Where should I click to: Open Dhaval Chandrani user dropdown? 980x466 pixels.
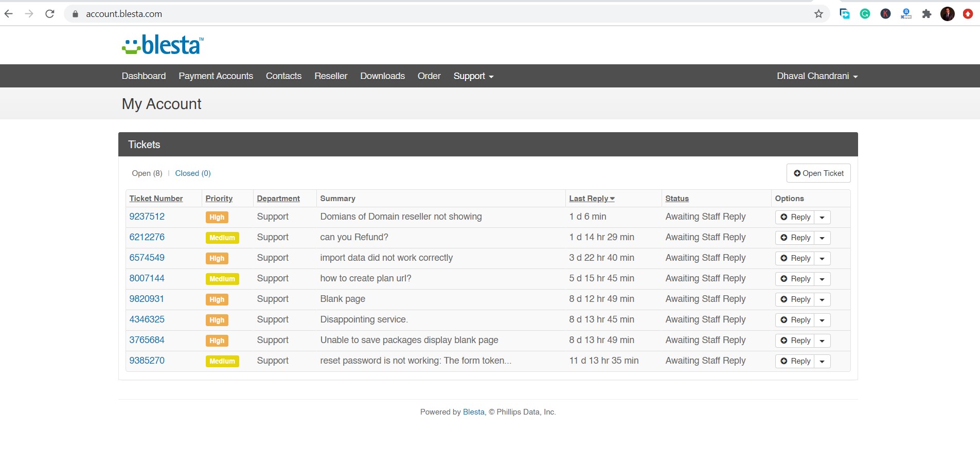pos(817,76)
